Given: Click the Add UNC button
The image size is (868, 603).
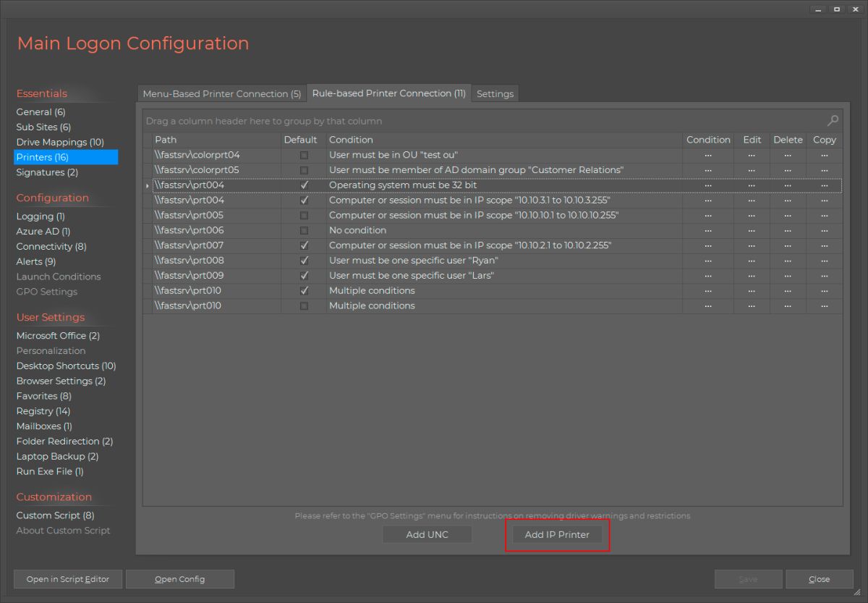Looking at the screenshot, I should 427,535.
